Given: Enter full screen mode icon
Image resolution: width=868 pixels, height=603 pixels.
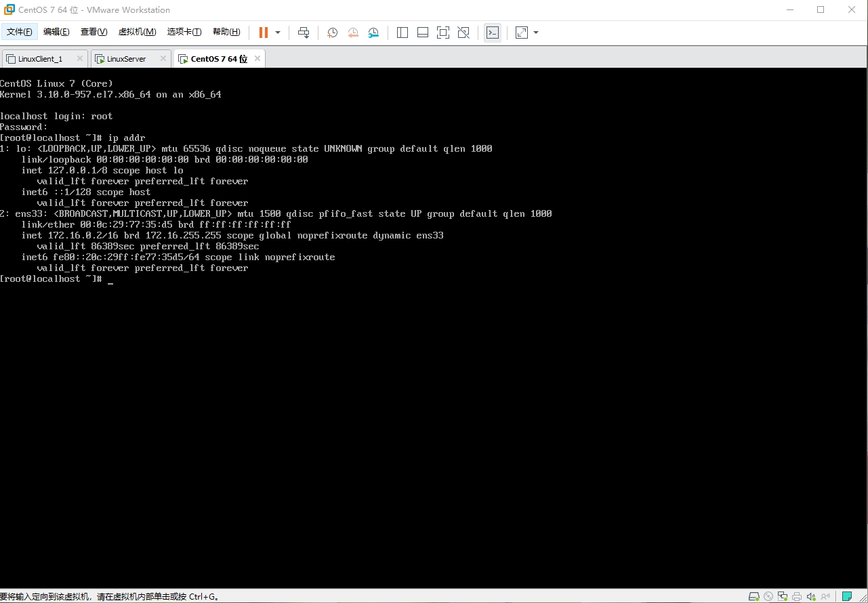Looking at the screenshot, I should pyautogui.click(x=443, y=33).
